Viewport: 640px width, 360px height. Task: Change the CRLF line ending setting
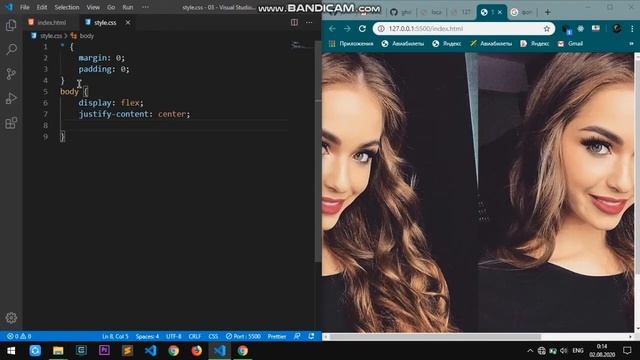point(195,336)
